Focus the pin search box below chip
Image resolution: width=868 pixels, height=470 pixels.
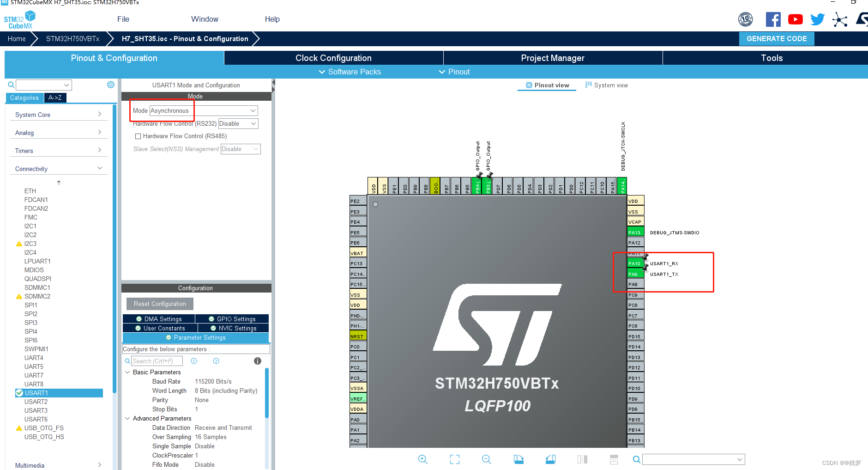point(693,459)
